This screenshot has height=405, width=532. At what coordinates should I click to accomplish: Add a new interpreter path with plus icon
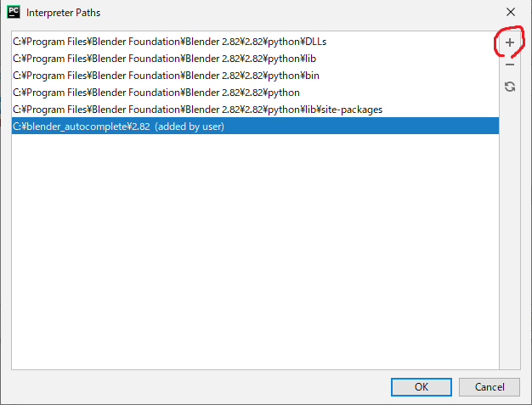tap(510, 42)
